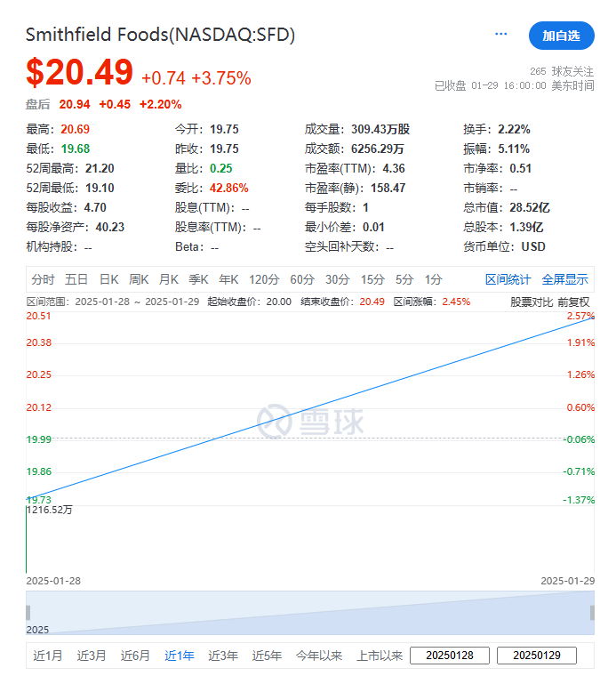Click the 最高 value 20.69
The height and width of the screenshot is (676, 616).
pos(75,129)
